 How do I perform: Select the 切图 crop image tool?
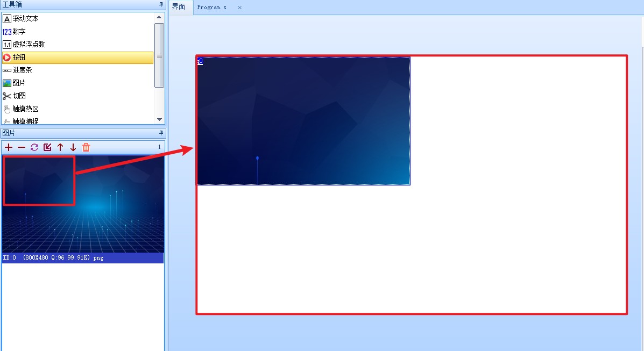pyautogui.click(x=19, y=96)
